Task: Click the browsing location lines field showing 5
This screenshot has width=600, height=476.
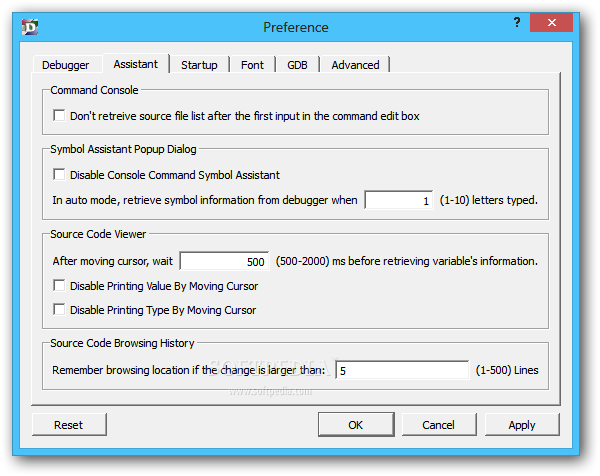Action: 402,370
